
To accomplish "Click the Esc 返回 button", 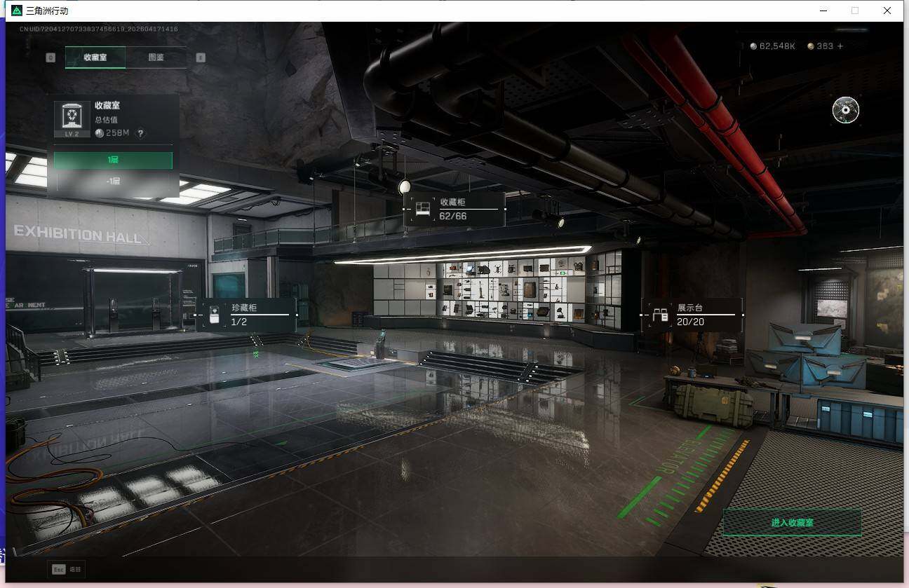I will tap(67, 570).
